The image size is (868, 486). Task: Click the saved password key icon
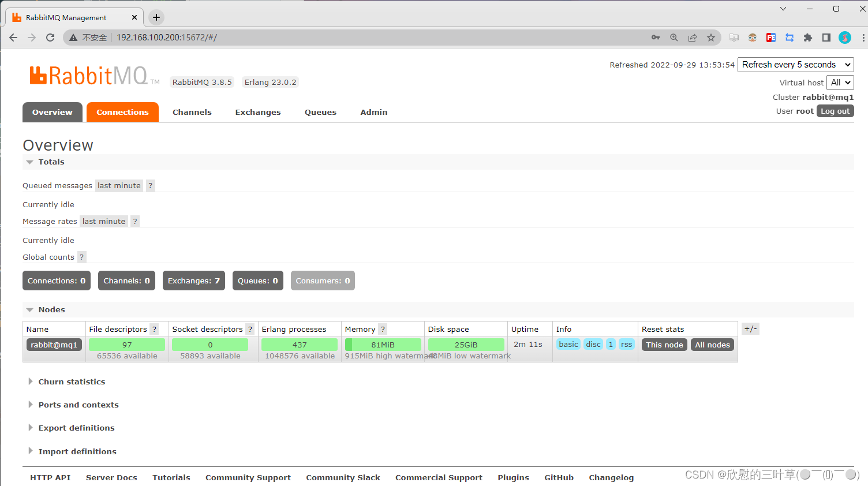656,38
